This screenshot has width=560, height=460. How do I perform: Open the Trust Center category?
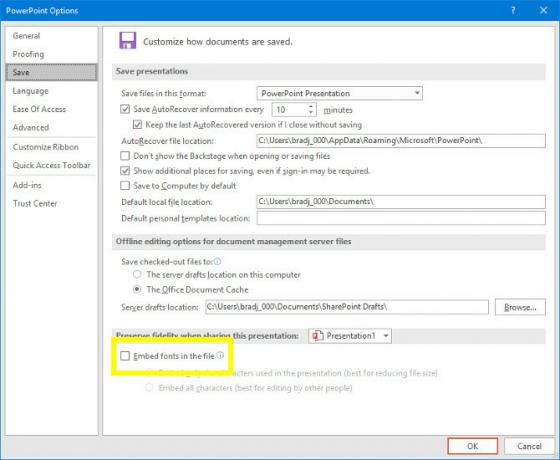(35, 204)
